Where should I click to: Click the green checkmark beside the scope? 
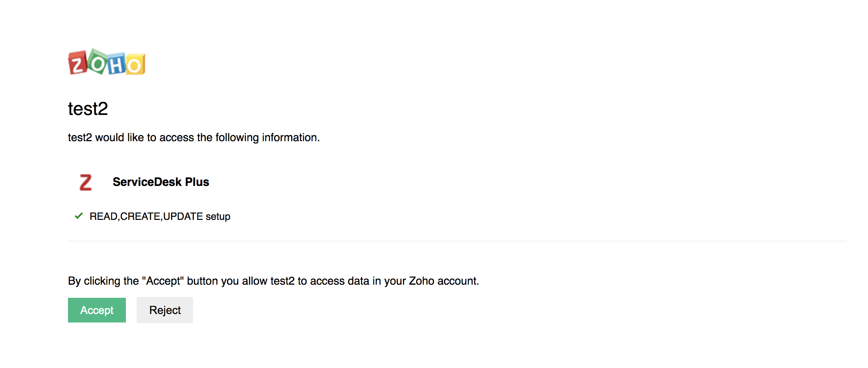79,216
